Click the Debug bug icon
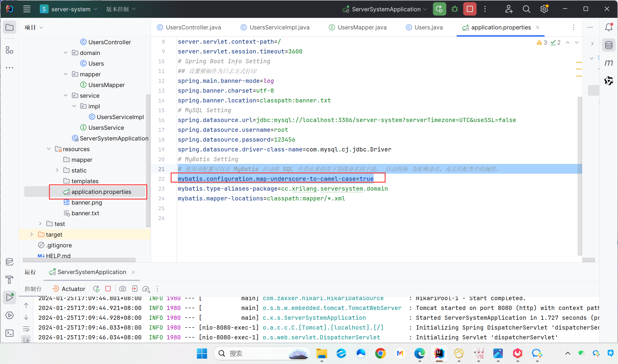The width and height of the screenshot is (618, 364). [455, 9]
